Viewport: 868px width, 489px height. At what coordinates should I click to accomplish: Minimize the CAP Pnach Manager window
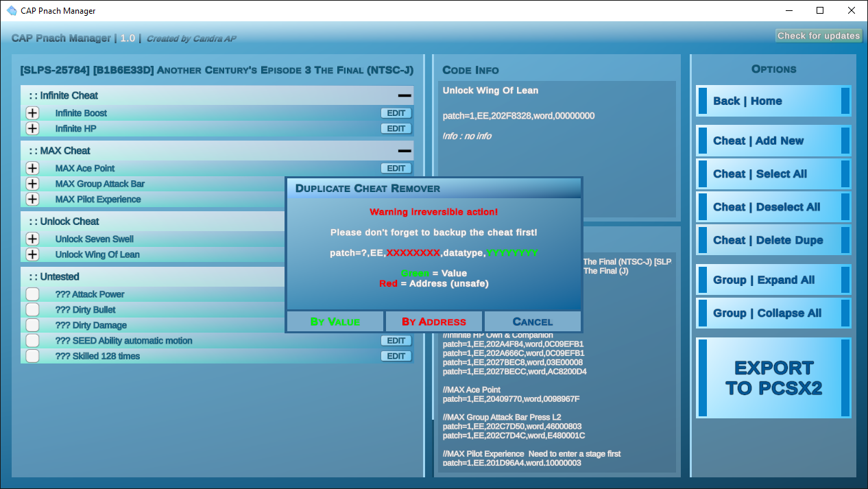click(x=788, y=10)
